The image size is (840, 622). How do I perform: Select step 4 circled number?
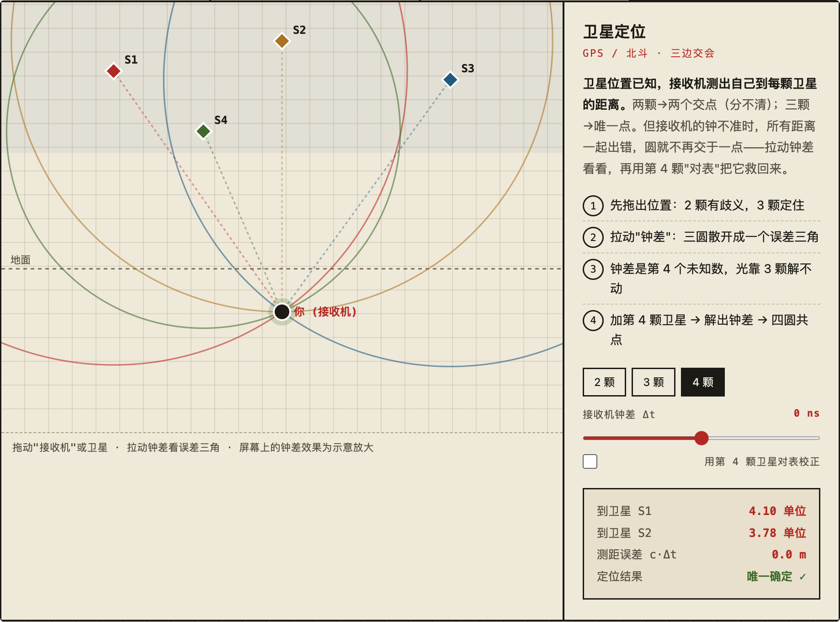[593, 320]
